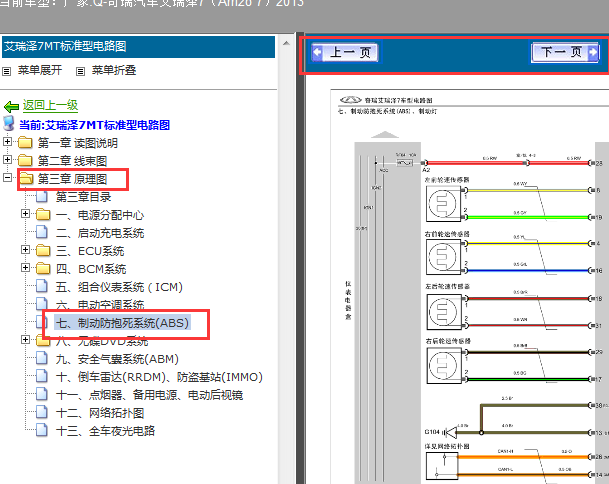
Task: Click the menu expand list icon
Action: (x=7, y=71)
